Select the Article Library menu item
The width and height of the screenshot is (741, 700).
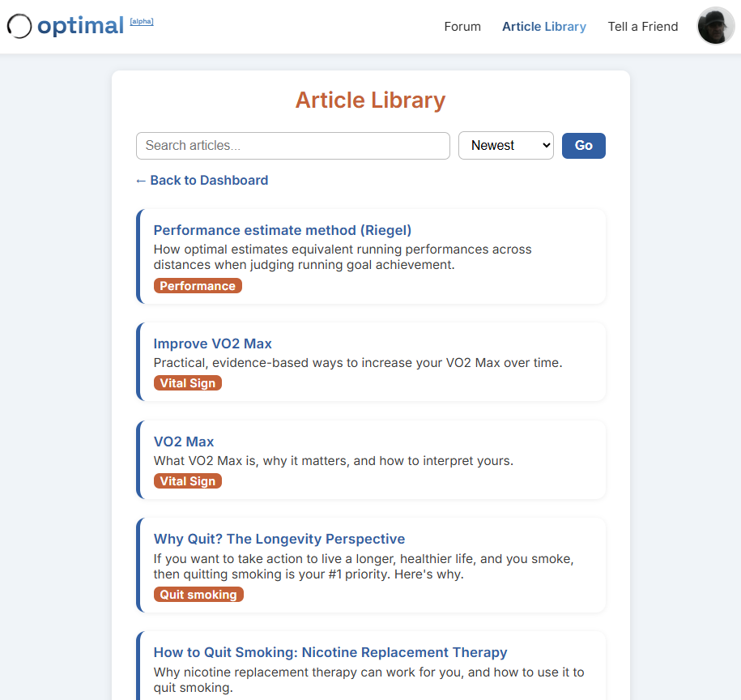(x=543, y=26)
